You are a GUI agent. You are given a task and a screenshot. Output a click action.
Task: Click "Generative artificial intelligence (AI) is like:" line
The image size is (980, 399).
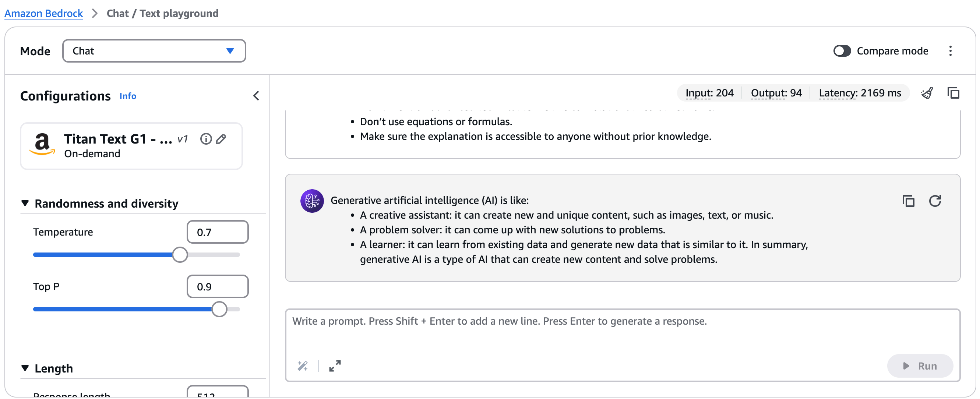click(430, 201)
